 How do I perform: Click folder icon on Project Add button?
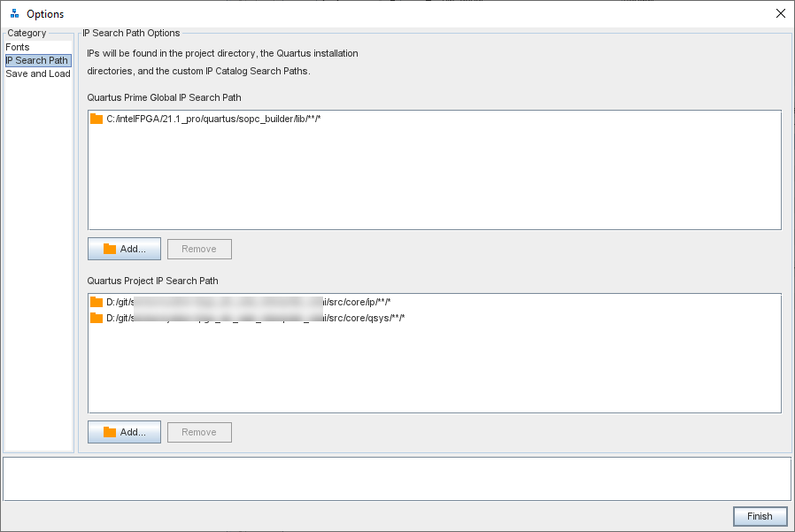click(110, 433)
